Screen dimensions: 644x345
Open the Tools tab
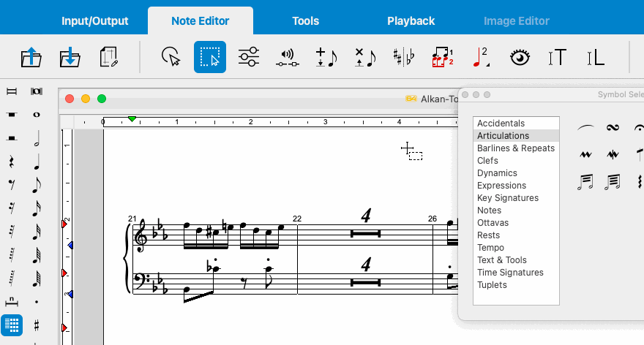coord(305,21)
